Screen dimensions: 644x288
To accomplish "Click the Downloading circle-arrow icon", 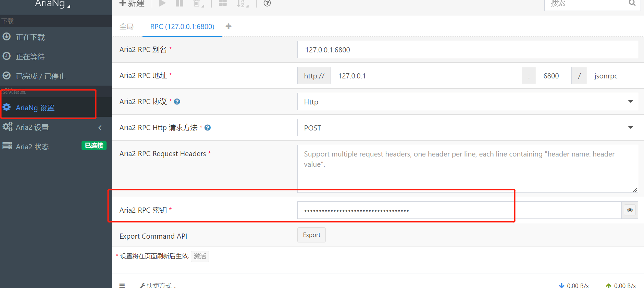I will [7, 36].
